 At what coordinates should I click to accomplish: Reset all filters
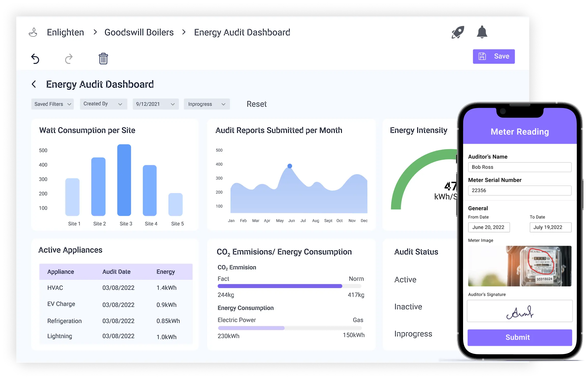pos(256,104)
